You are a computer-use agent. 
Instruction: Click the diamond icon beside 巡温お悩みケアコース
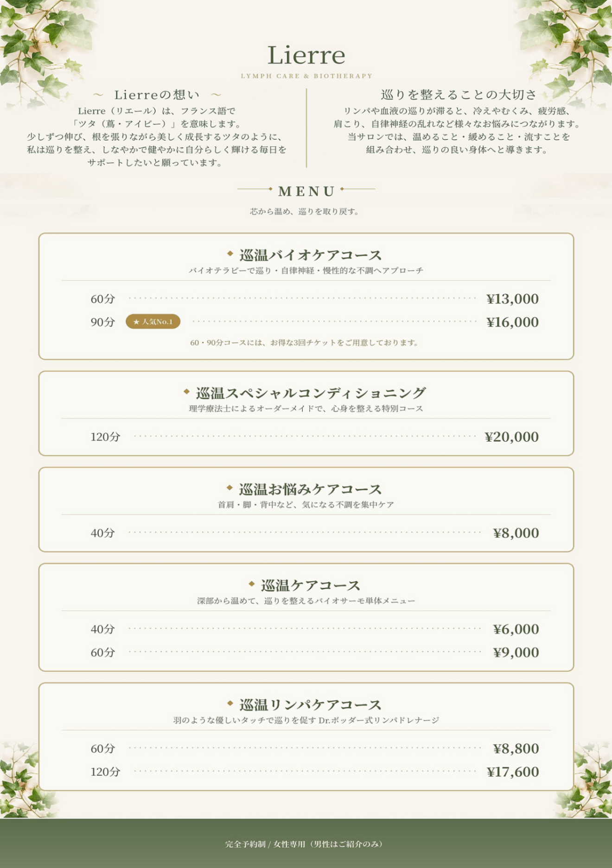point(229,488)
